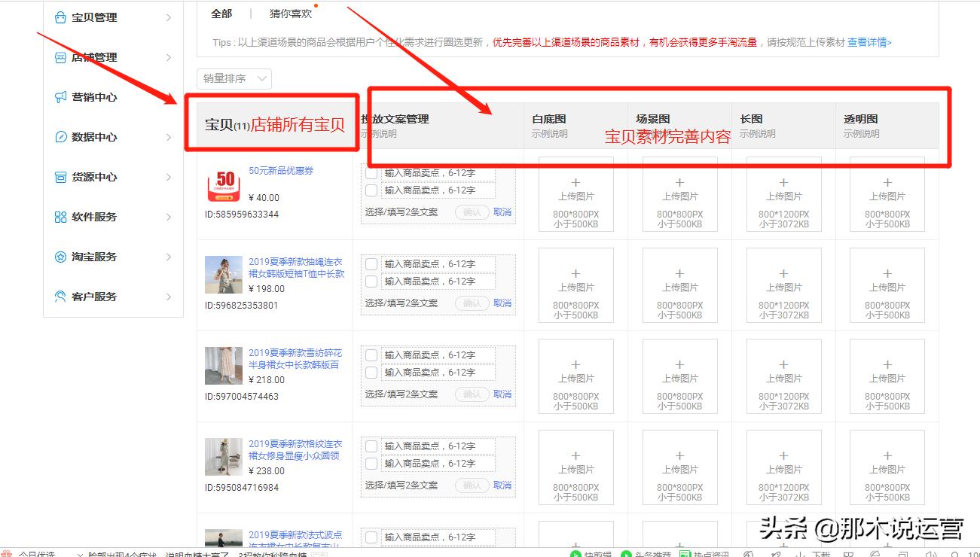Expand the 客户服务 menu chevron

[x=169, y=296]
